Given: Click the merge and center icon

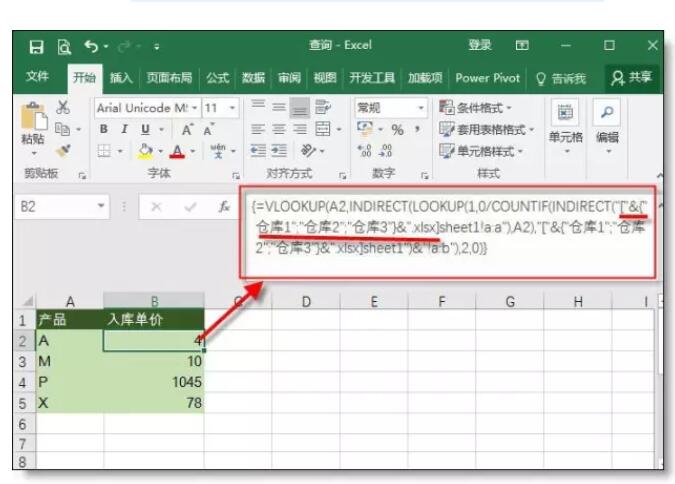Looking at the screenshot, I should [x=323, y=129].
